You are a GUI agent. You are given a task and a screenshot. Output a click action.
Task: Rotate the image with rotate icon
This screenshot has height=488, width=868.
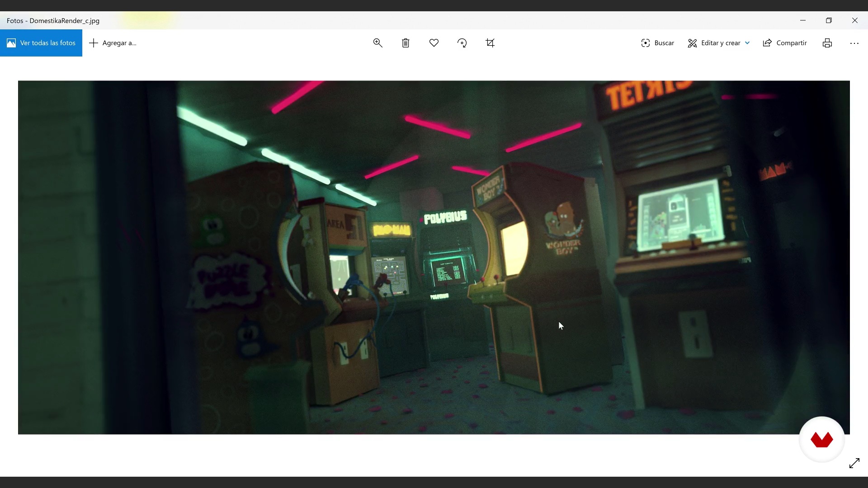point(462,43)
